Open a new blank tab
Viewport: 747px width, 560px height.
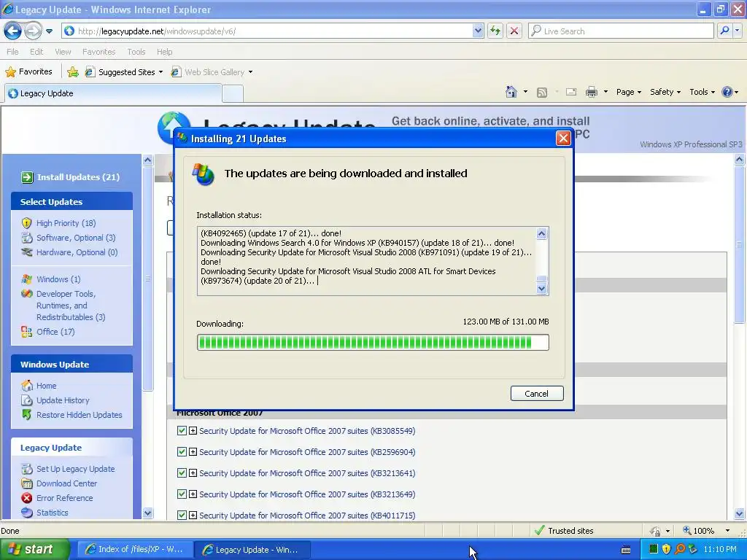click(x=233, y=94)
